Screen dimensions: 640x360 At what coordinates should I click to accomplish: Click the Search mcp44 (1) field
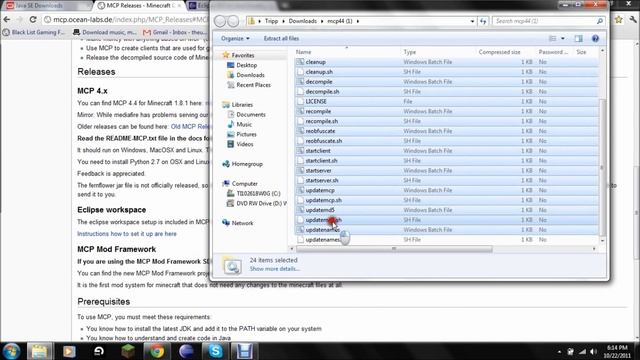click(x=548, y=21)
